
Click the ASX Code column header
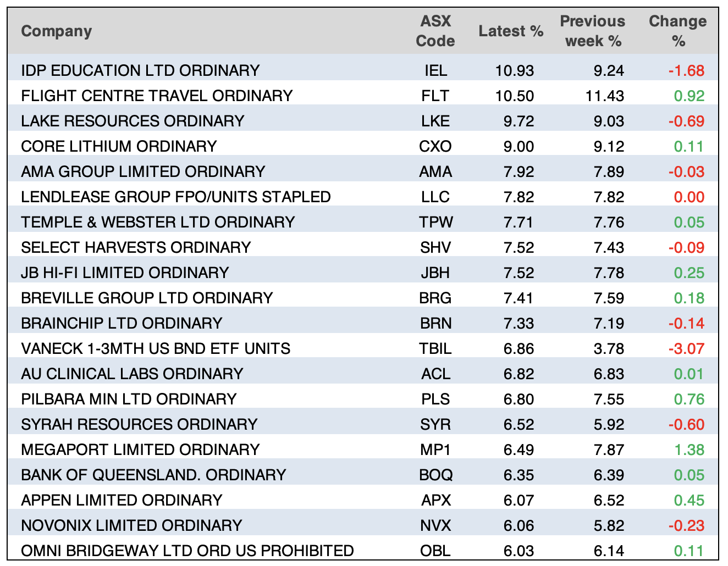pos(435,31)
